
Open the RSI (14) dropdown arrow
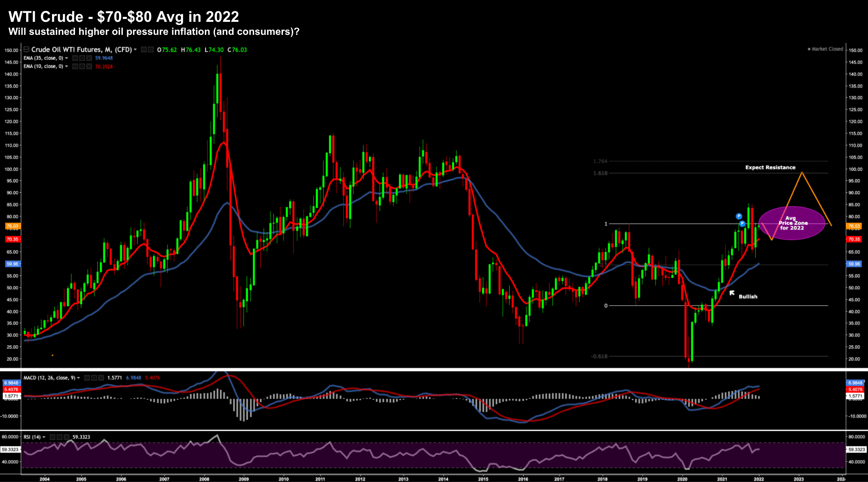tap(44, 437)
